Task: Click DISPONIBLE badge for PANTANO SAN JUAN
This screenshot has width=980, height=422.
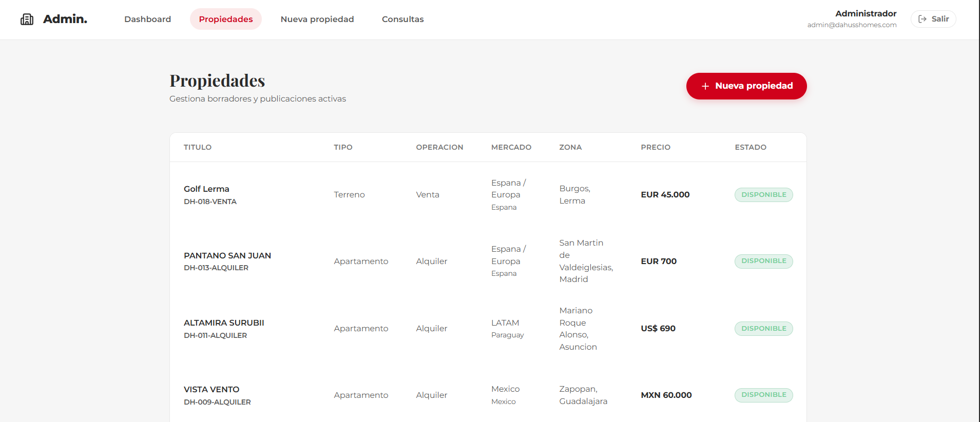Action: (763, 261)
